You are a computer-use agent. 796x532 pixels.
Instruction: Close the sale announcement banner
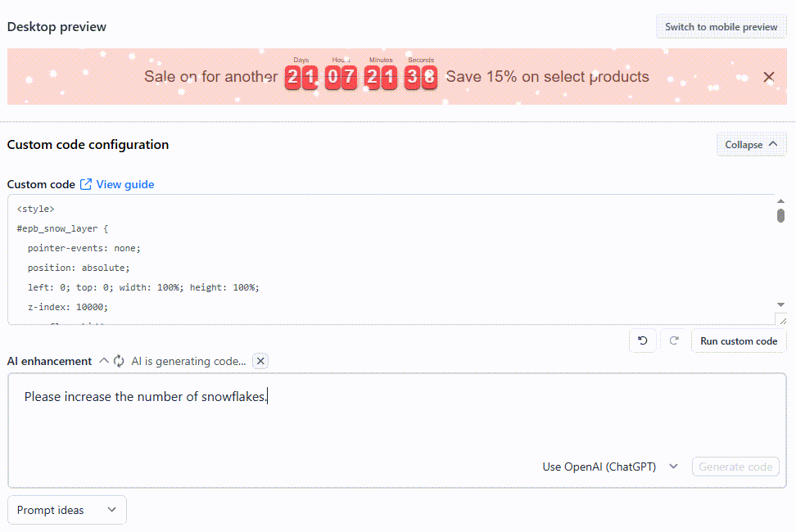coord(769,77)
